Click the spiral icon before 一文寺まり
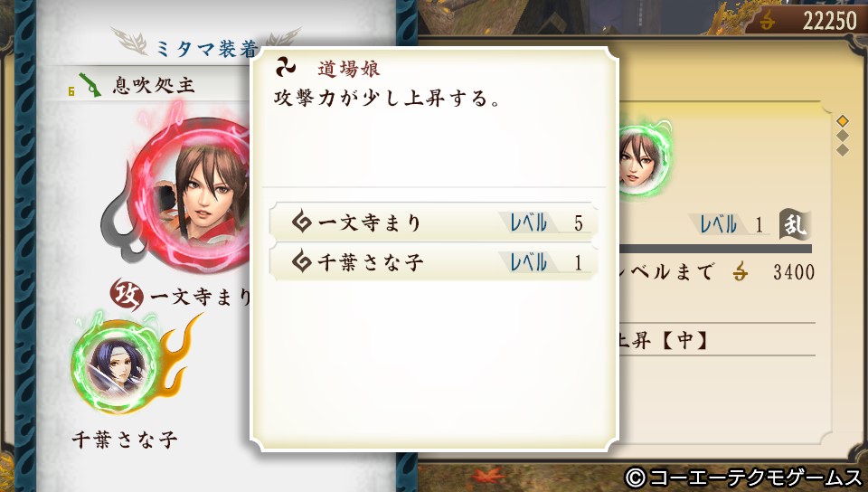The image size is (868, 492). tap(302, 222)
